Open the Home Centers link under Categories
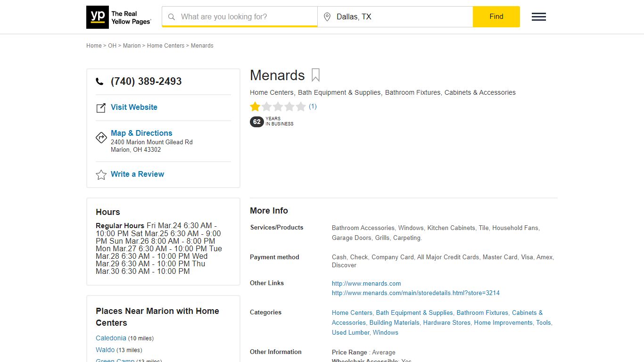This screenshot has height=362, width=644. [x=352, y=313]
